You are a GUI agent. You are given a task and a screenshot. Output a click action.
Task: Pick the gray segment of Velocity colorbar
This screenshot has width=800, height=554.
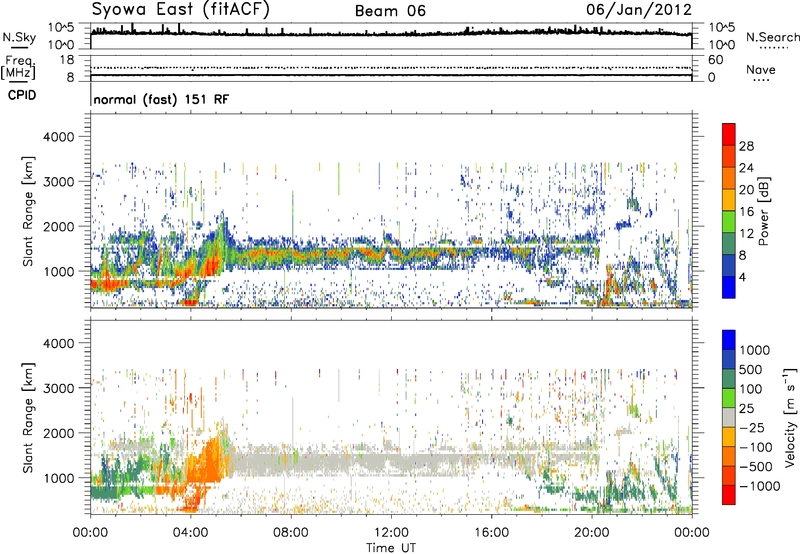729,418
